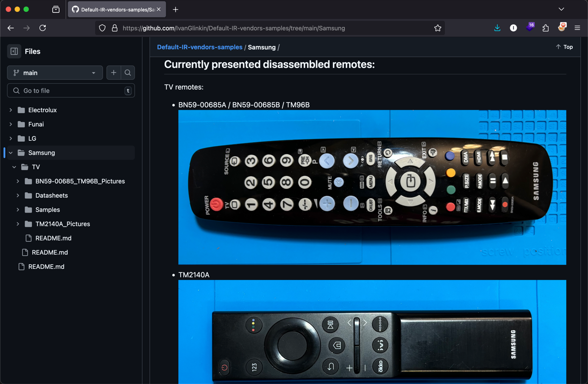Open README.md inside the TV folder
Screen dimensions: 588x384
click(x=53, y=238)
